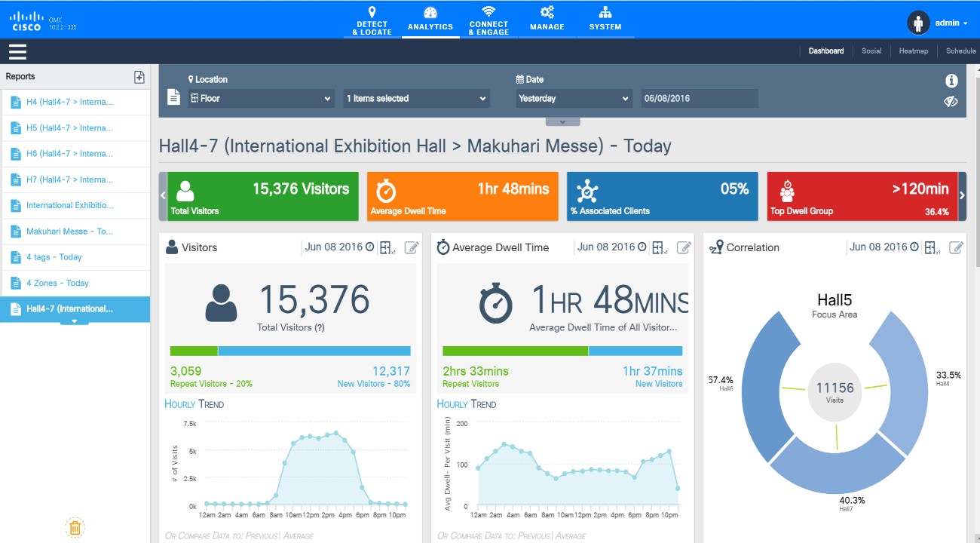Image resolution: width=980 pixels, height=543 pixels.
Task: Open the hamburger menu icon
Action: 17,51
